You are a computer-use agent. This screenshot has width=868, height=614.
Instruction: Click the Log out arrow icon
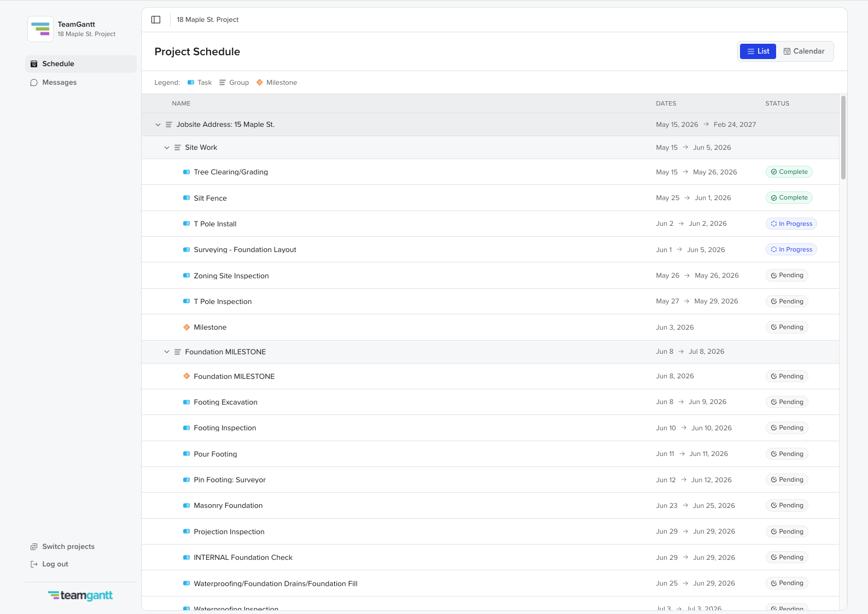(x=34, y=564)
